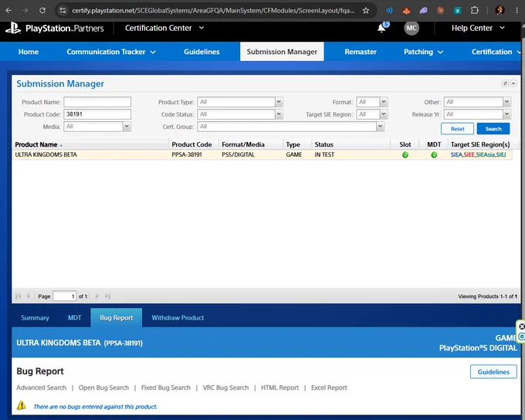Click the teal square extension icon
This screenshot has height=420, width=525.
(x=457, y=11)
